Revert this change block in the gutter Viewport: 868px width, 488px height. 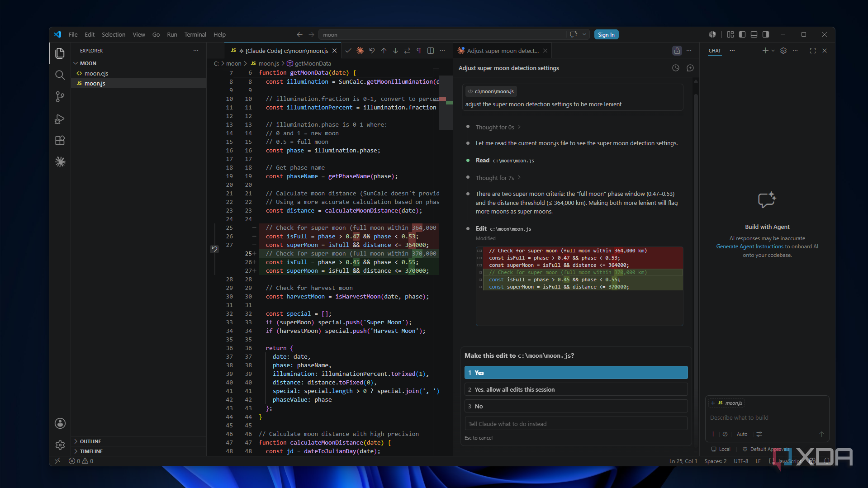(x=214, y=249)
